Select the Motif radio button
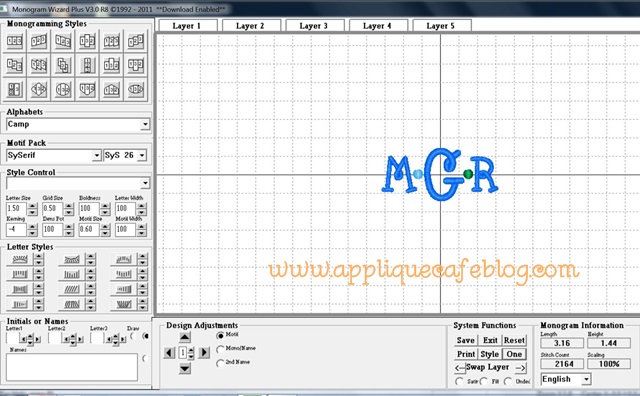 220,336
